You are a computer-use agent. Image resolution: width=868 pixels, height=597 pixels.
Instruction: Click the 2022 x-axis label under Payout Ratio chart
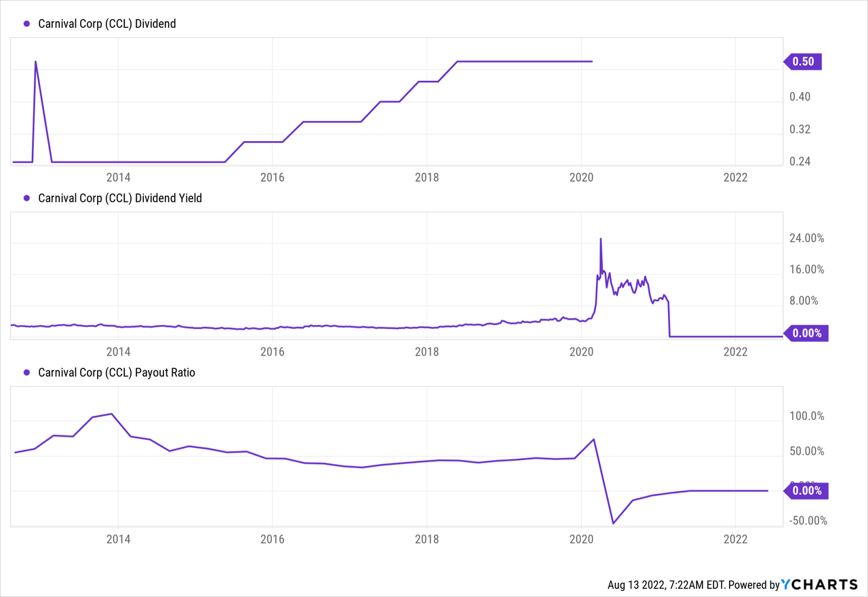(736, 539)
